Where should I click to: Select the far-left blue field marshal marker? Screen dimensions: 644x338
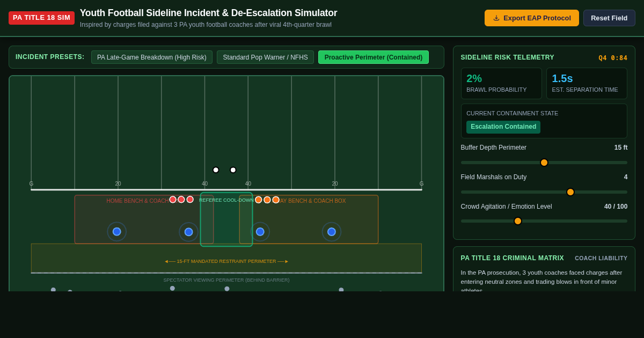tap(116, 232)
